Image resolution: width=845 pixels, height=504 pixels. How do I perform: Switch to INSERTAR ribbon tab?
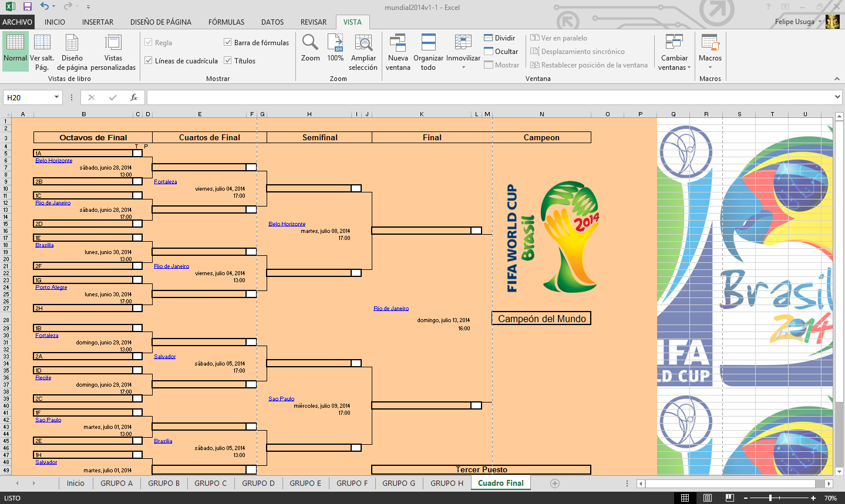[x=98, y=22]
